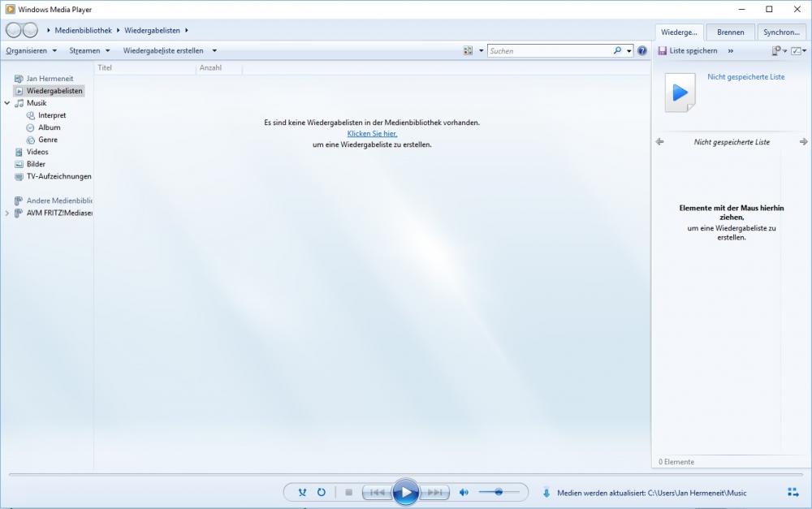
Task: Click the next list right arrow
Action: [803, 141]
